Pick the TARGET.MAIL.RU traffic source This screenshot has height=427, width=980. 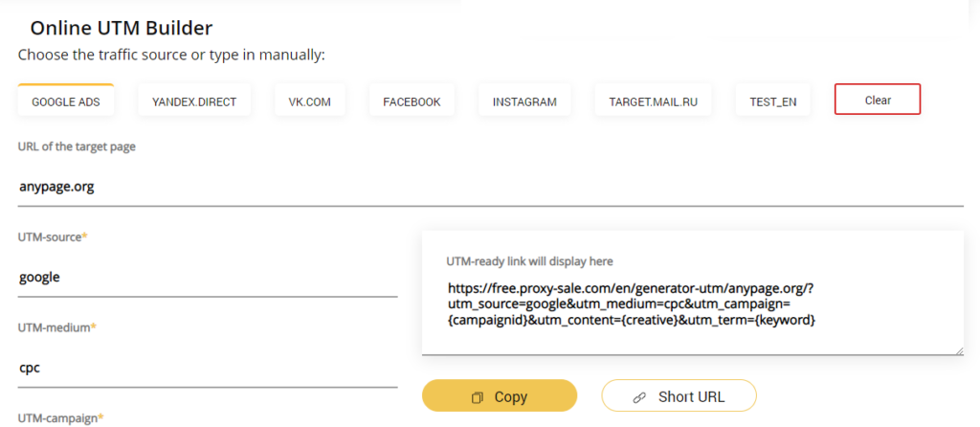tap(653, 100)
